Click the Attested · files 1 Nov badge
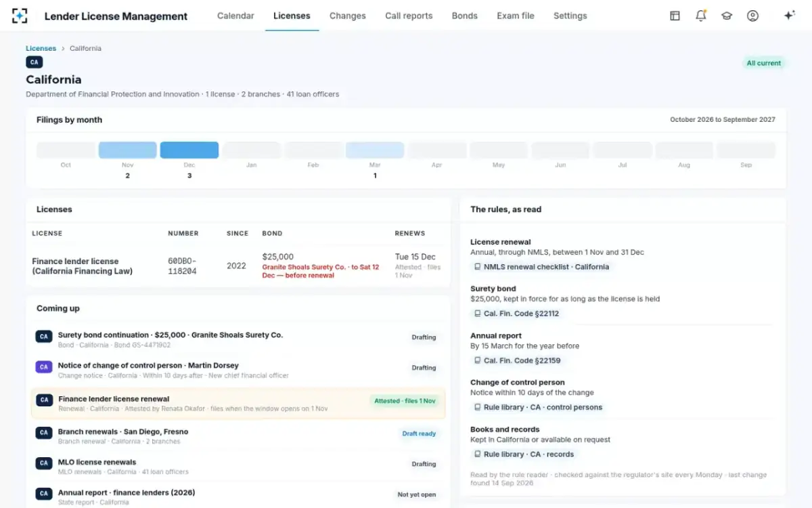Screen dimensions: 812x508 click(405, 400)
